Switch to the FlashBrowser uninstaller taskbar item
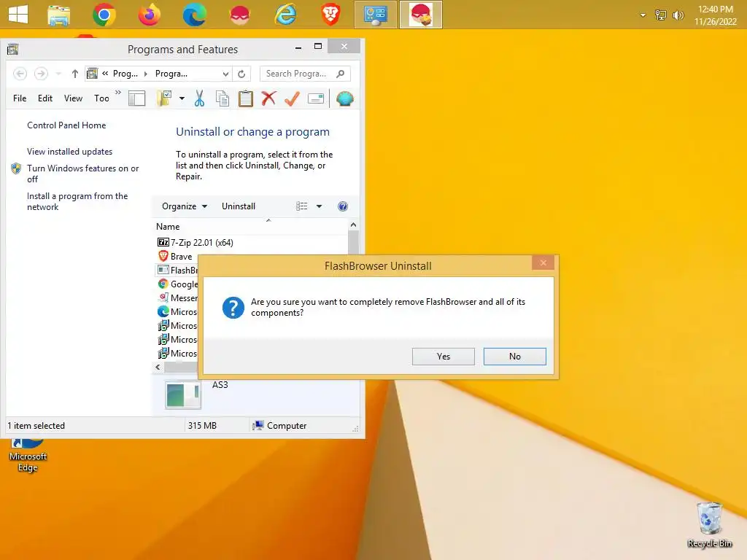Image resolution: width=747 pixels, height=560 pixels. 421,15
